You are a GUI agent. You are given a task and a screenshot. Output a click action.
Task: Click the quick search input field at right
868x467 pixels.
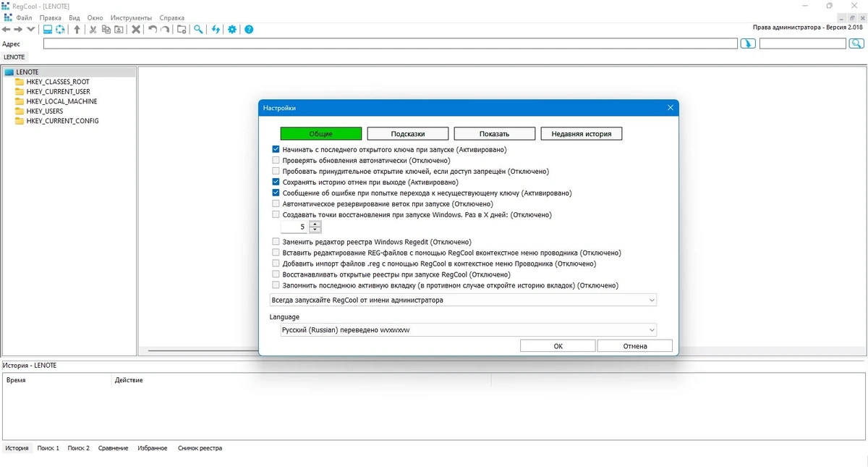click(x=803, y=44)
